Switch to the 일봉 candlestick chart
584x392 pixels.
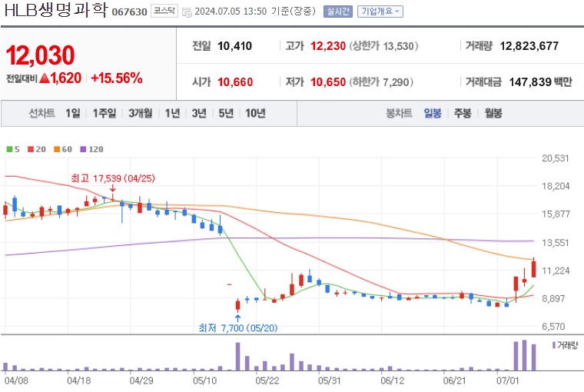click(x=433, y=113)
